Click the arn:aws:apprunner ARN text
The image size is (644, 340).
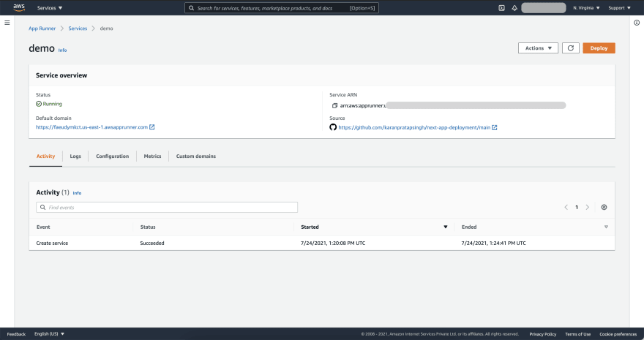363,106
